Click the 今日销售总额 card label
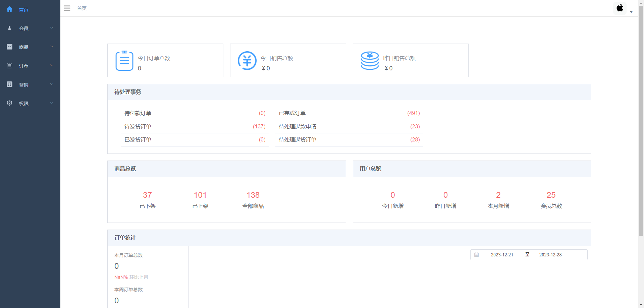This screenshot has height=308, width=644. pos(277,58)
